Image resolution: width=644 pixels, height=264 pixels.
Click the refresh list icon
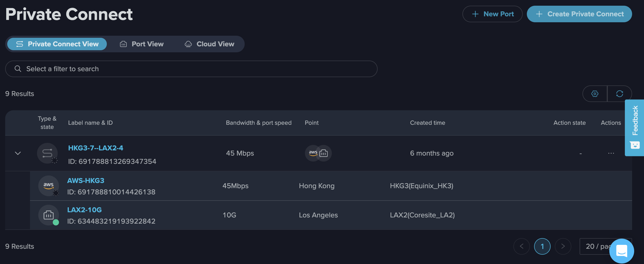[619, 94]
